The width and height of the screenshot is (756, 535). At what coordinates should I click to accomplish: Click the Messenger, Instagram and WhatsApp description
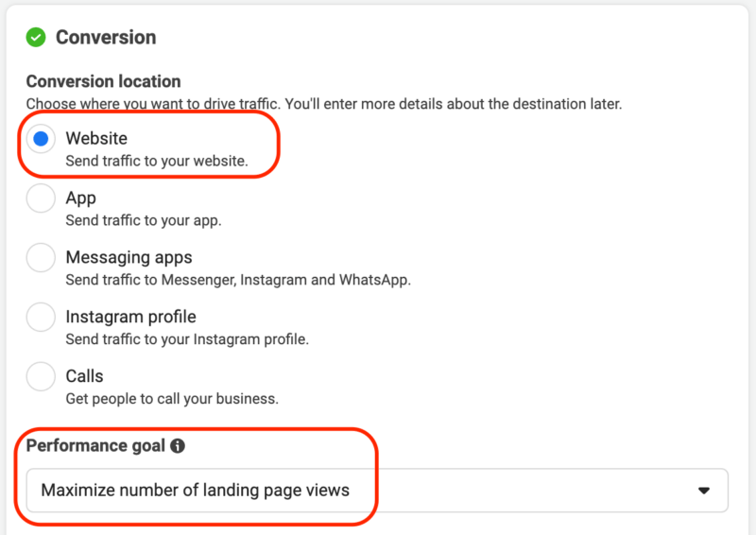tap(238, 280)
